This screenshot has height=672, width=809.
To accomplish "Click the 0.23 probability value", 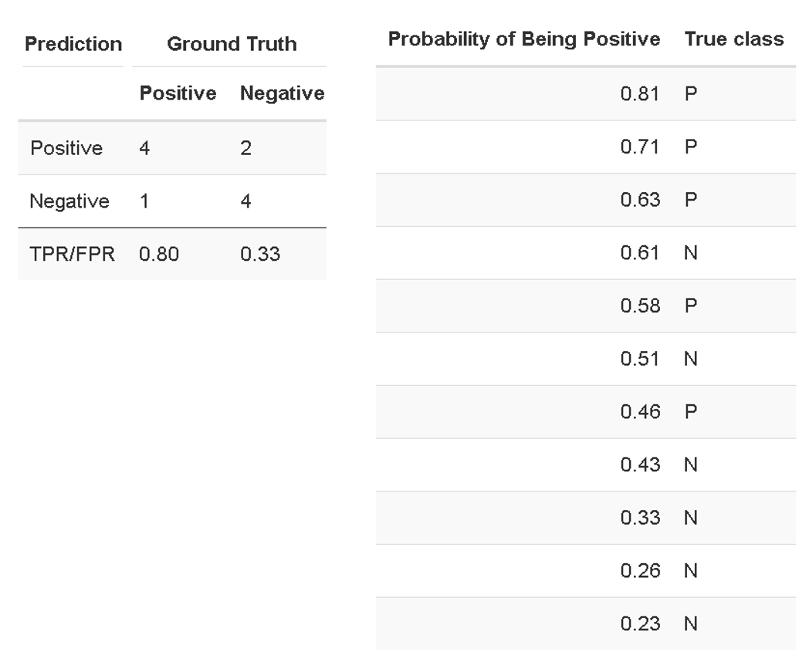I will click(640, 624).
